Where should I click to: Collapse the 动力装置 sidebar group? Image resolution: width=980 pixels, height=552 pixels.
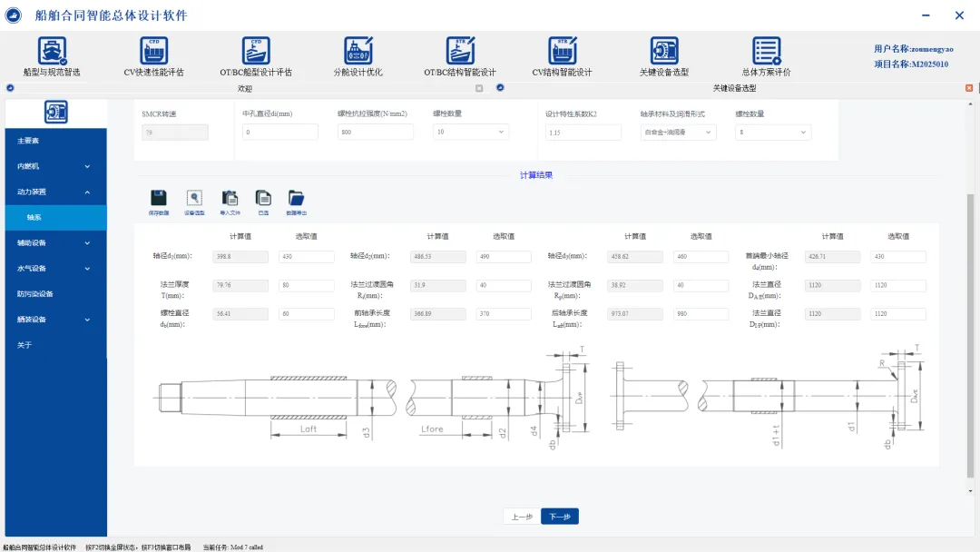pyautogui.click(x=55, y=192)
